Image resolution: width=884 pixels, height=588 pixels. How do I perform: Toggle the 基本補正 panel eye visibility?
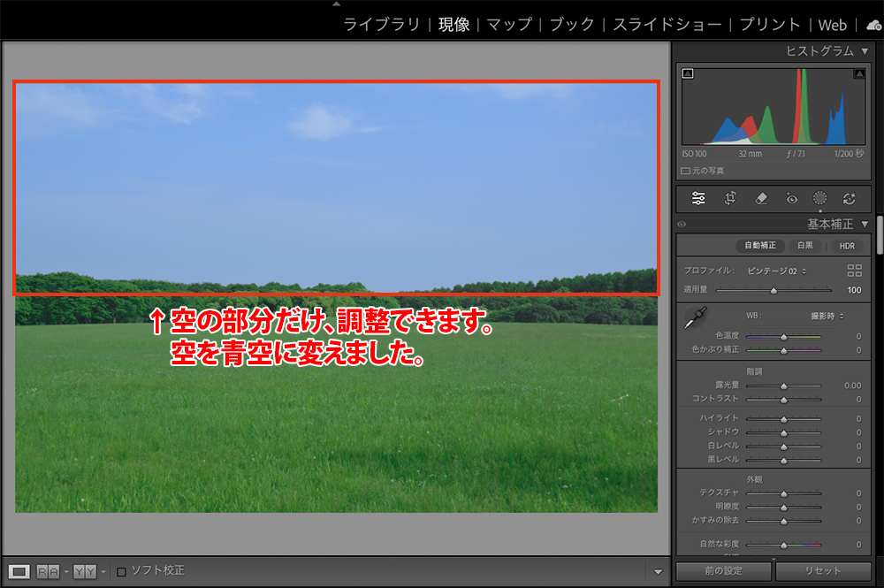point(682,225)
